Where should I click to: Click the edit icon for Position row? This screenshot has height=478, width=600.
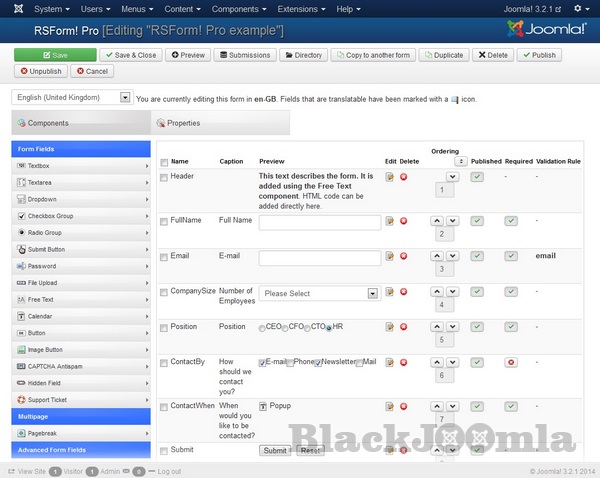390,327
